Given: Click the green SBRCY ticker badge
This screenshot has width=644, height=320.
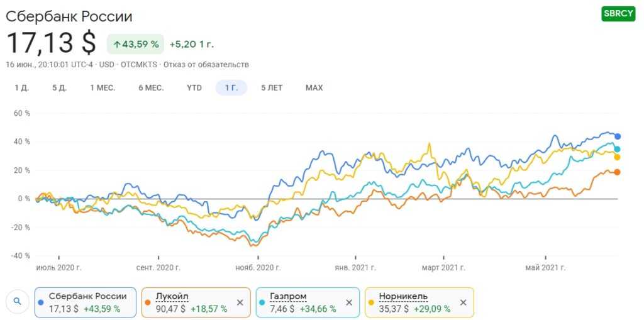Looking at the screenshot, I should pos(618,14).
